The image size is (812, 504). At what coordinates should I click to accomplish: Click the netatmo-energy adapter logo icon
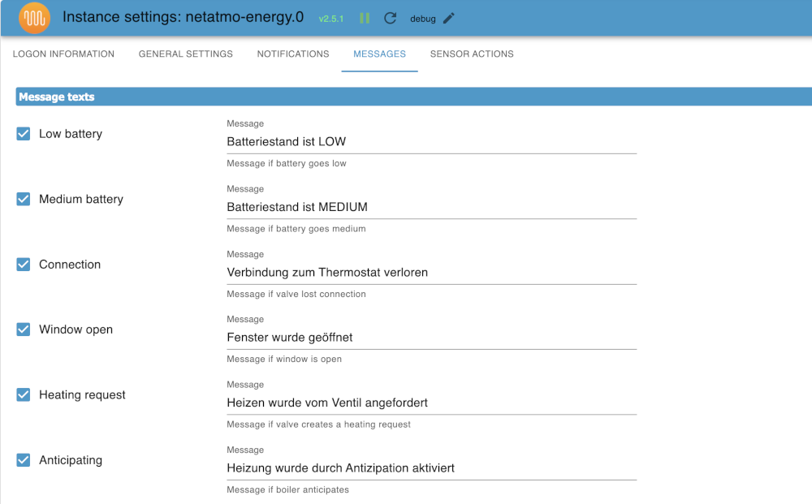point(34,18)
